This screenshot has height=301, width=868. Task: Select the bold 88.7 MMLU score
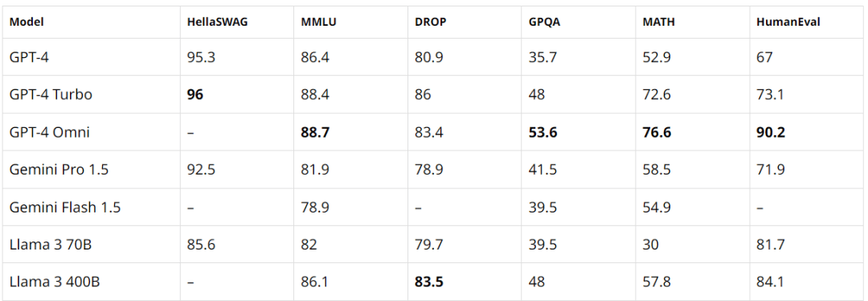coord(316,132)
